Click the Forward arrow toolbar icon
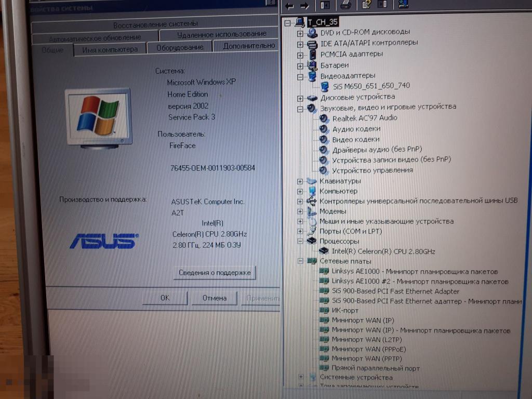This screenshot has width=532, height=399. [305, 6]
